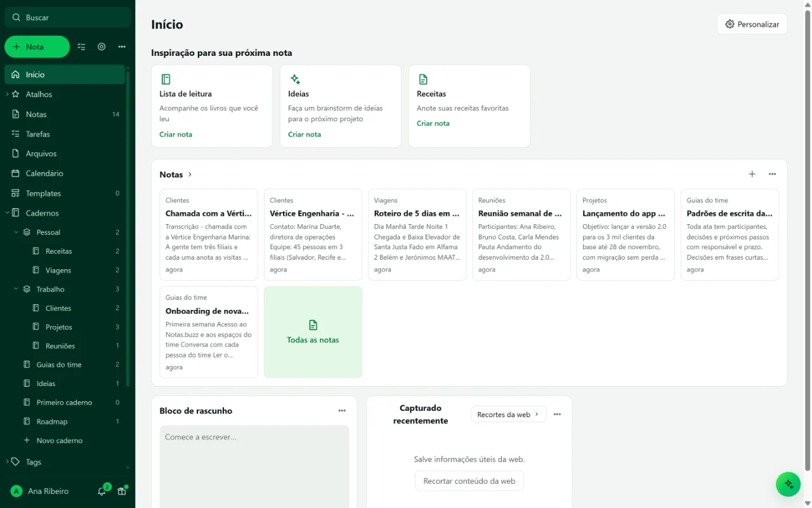Open Tarefas in the sidebar
Viewport: 812px width, 508px height.
65,134
